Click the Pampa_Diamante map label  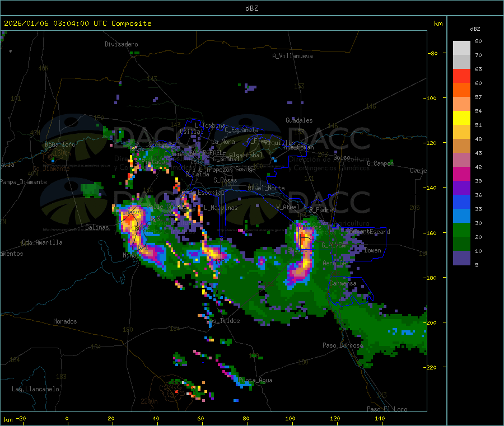(24, 182)
